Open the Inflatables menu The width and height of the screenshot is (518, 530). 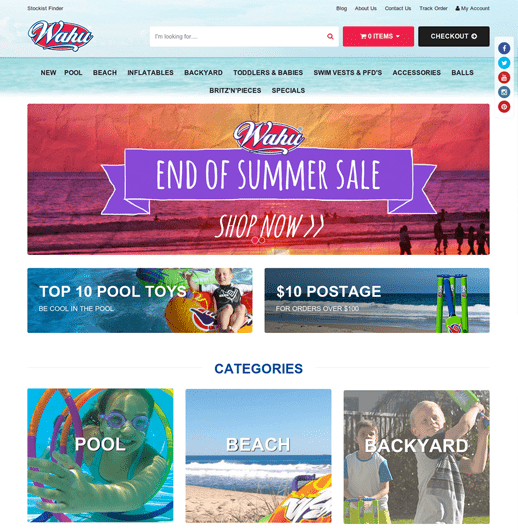coord(150,73)
